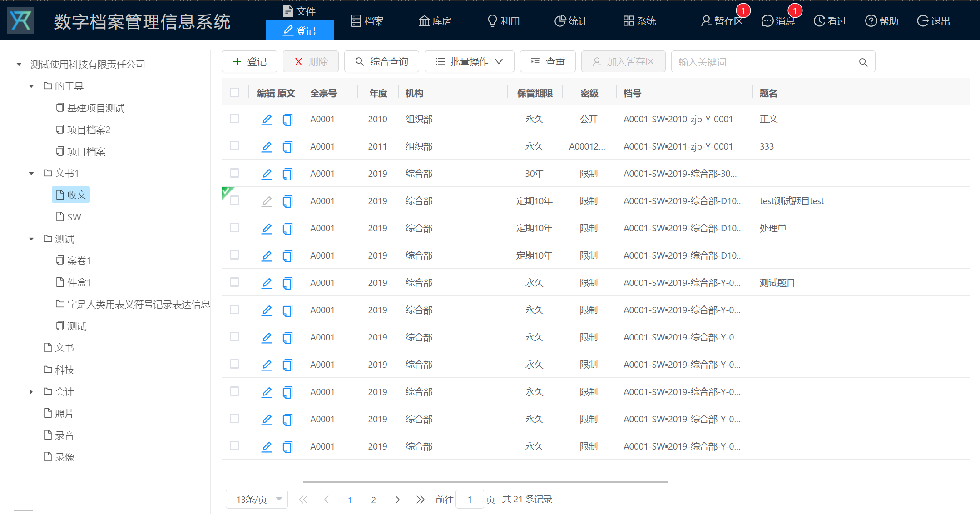The width and height of the screenshot is (980, 525).
Task: Check the 30年 row checkbox
Action: pos(234,173)
